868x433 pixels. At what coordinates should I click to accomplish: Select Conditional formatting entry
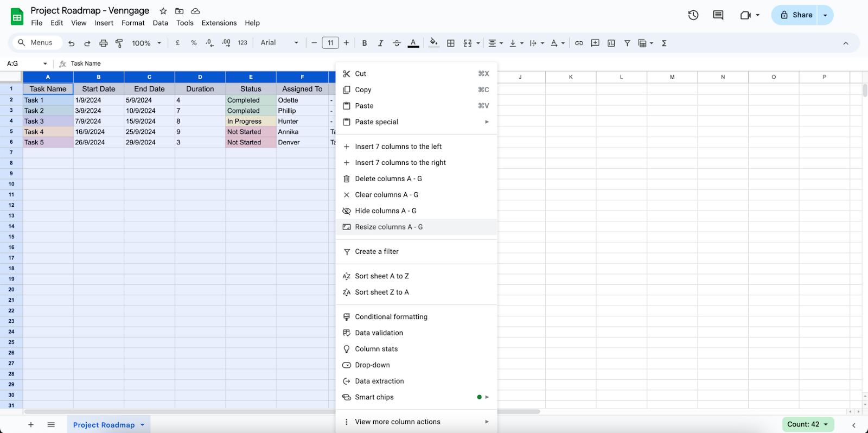coord(416,317)
